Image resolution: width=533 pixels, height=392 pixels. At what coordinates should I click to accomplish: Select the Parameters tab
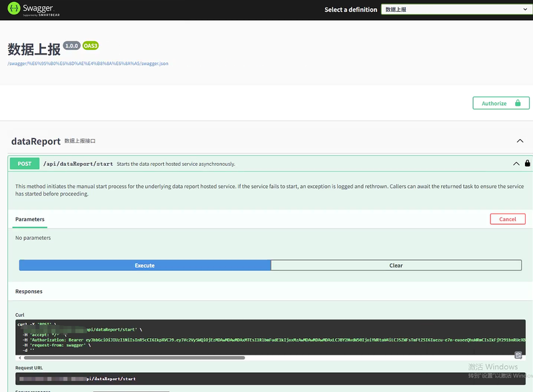coord(30,219)
